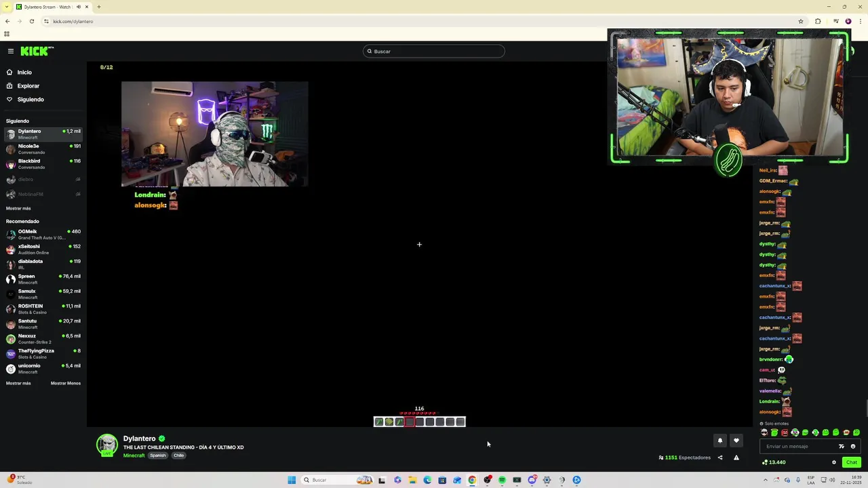This screenshot has height=488, width=868.
Task: Toggle stream notifications bell
Action: coord(720,441)
